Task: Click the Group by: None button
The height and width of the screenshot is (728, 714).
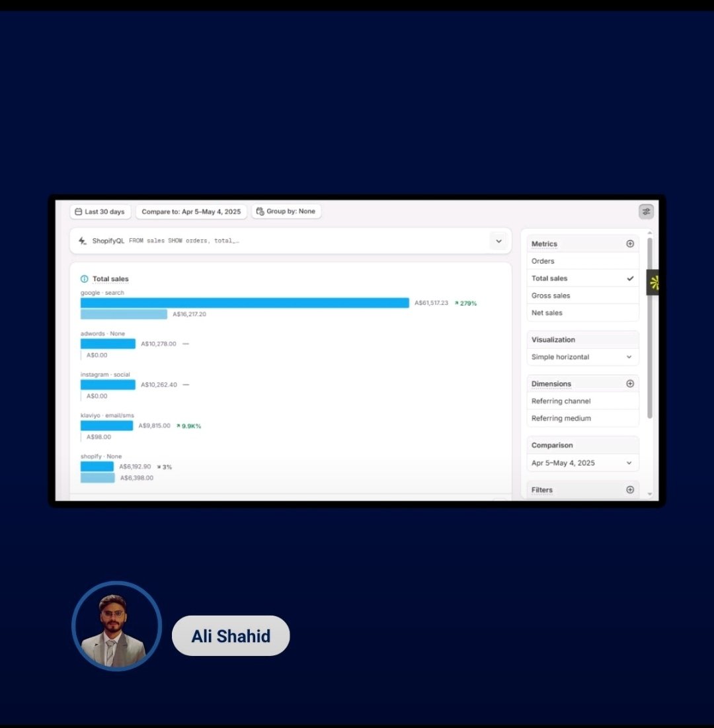Action: [x=286, y=211]
